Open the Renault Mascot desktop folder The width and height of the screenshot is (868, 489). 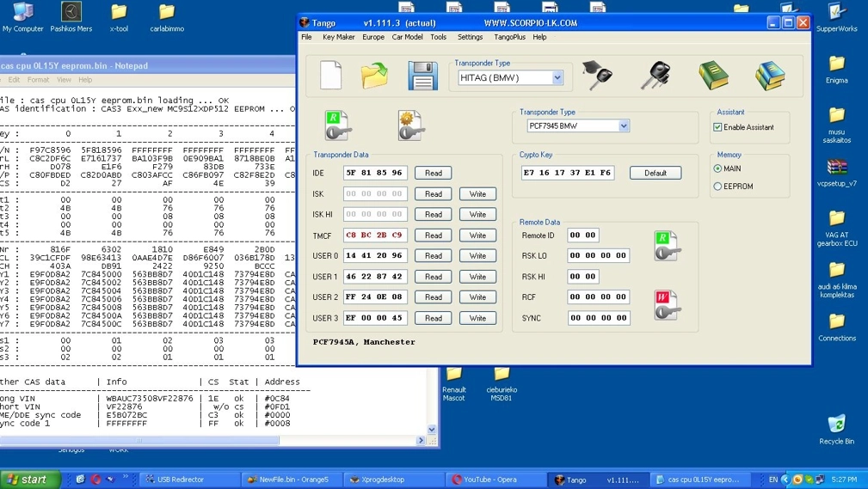point(454,384)
